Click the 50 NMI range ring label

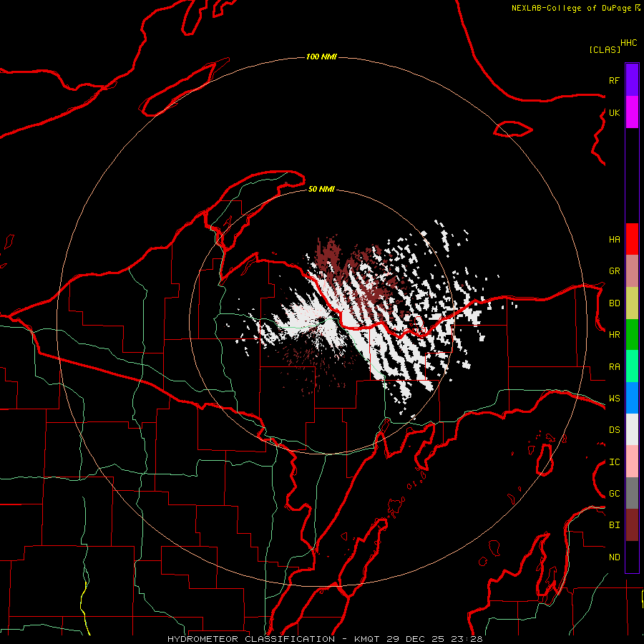tap(321, 190)
